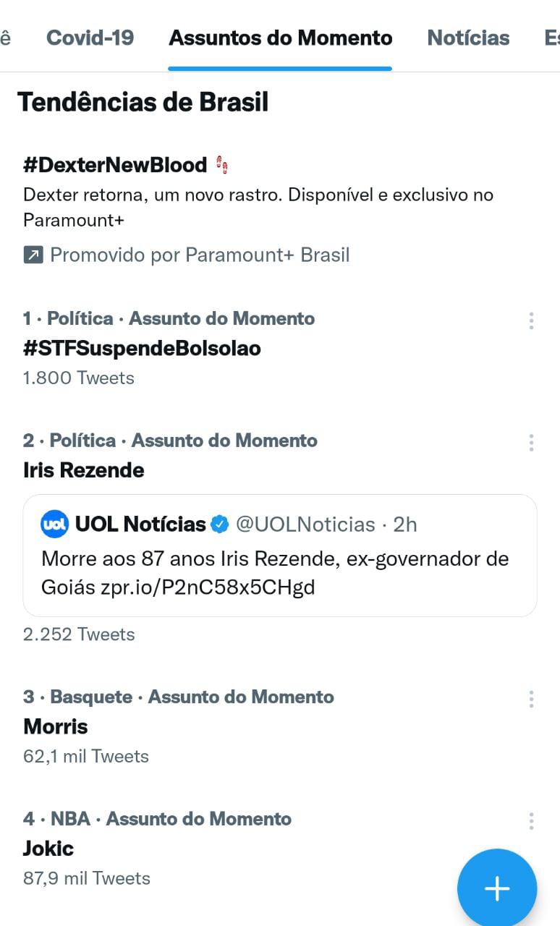Open the zpr.io link in UOL tweet

tap(208, 587)
